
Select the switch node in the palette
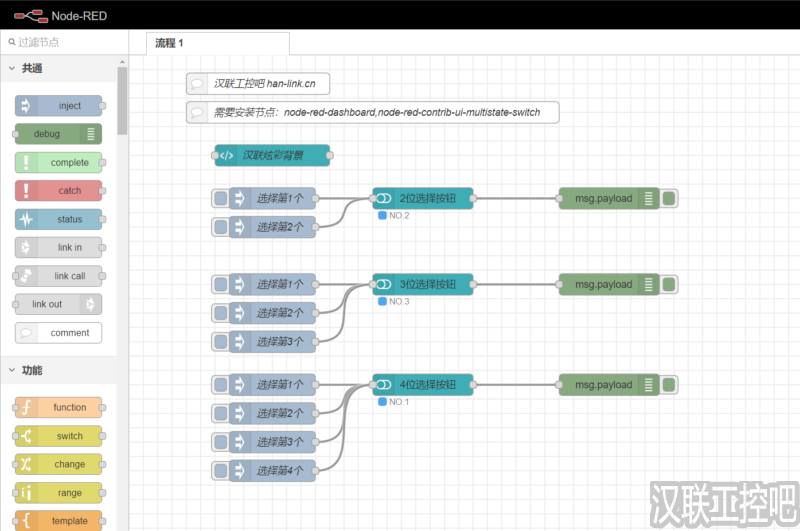(x=59, y=436)
